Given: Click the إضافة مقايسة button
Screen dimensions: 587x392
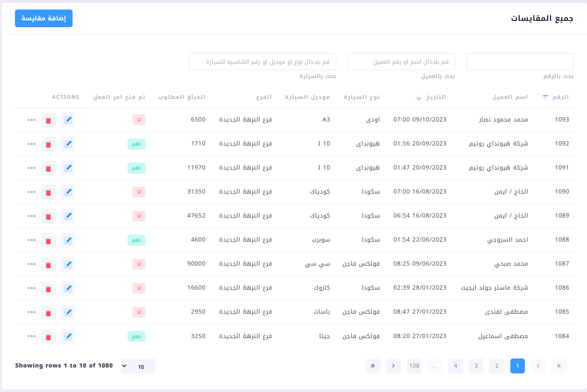Looking at the screenshot, I should (x=44, y=19).
